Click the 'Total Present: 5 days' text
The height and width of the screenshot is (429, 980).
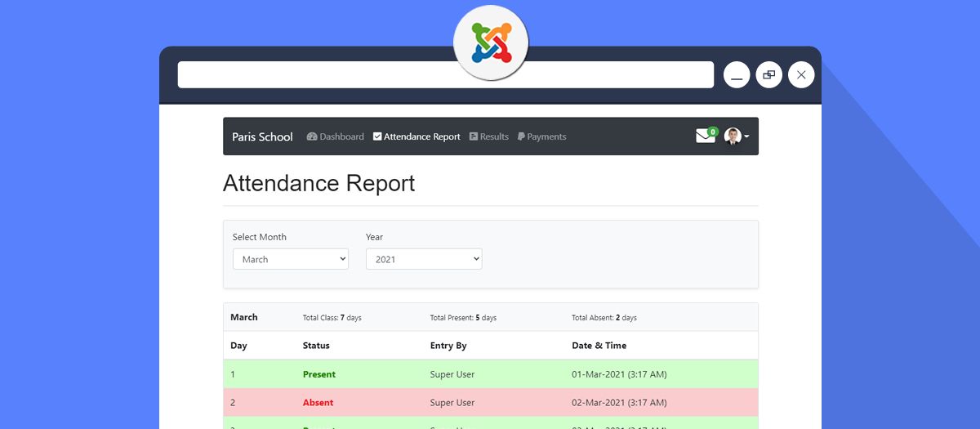coord(463,318)
